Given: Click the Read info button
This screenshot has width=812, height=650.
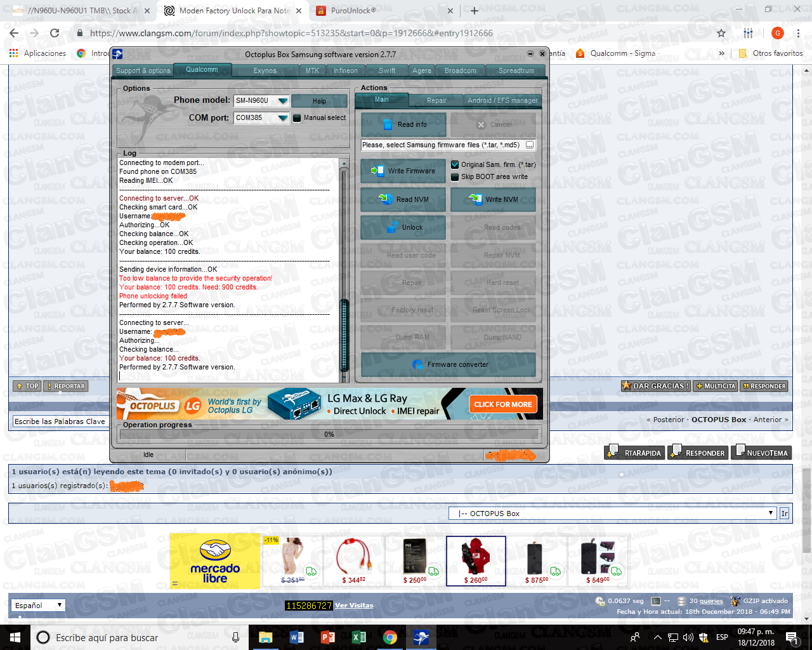Looking at the screenshot, I should (403, 124).
